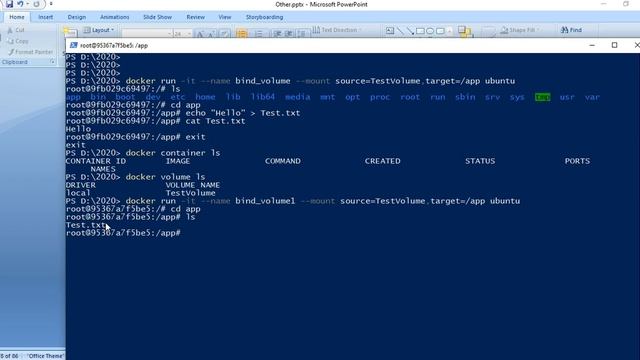The width and height of the screenshot is (640, 360).
Task: Click the New Slide icon
Action: point(70,32)
